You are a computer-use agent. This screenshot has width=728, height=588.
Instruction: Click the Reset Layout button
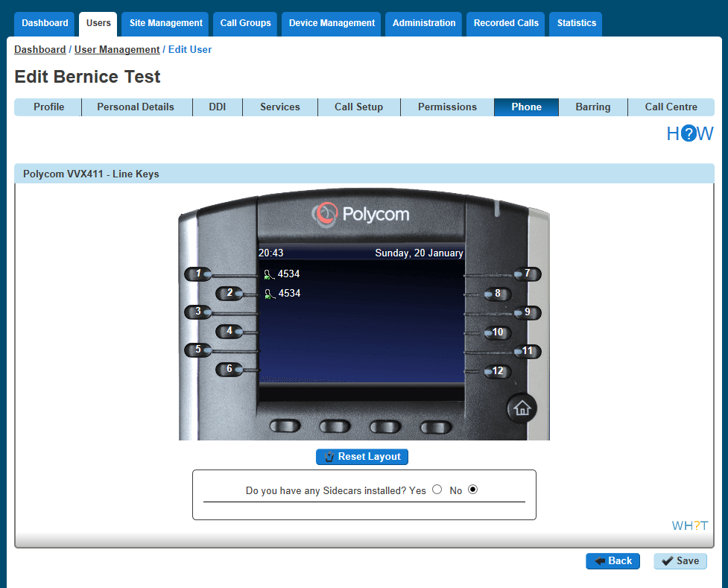point(362,457)
